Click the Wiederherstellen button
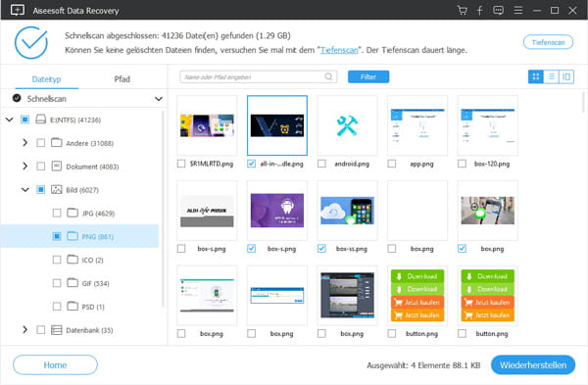588x385 pixels. (x=533, y=364)
